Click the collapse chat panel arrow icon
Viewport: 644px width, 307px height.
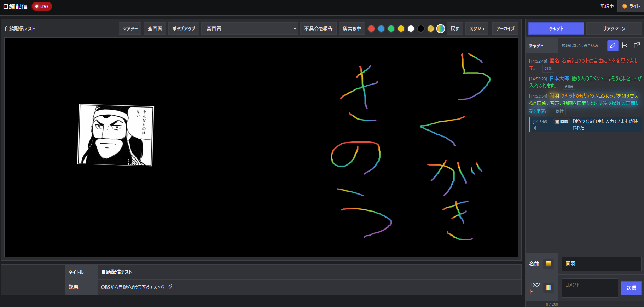pos(625,46)
